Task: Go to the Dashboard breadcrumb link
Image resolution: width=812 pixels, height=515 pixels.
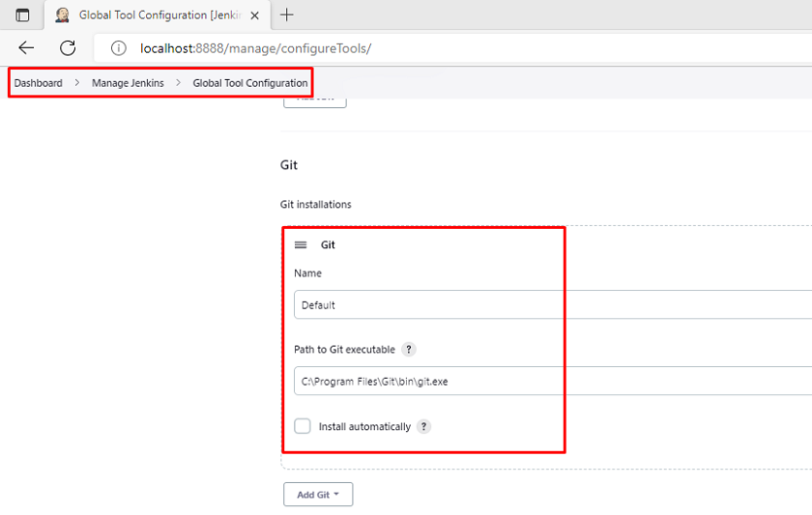Action: pos(38,83)
